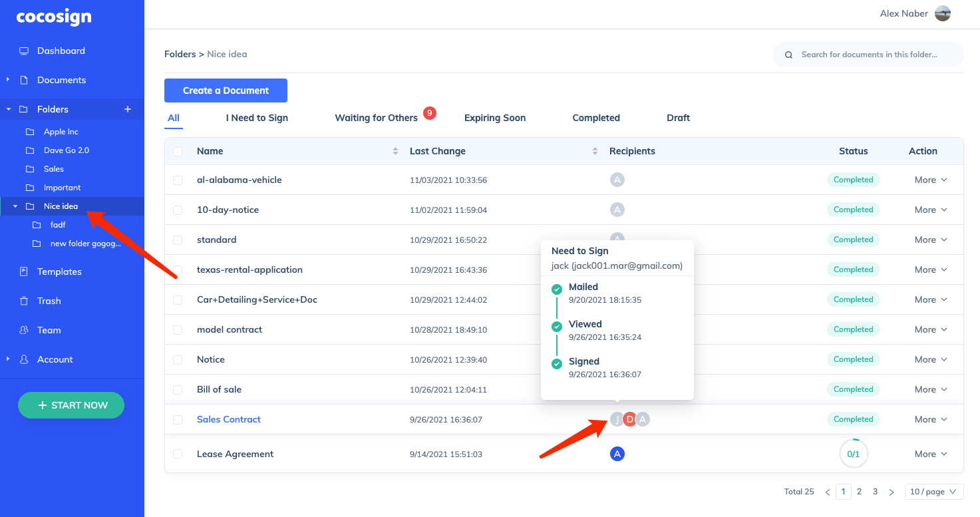Viewport: 980px width, 517px height.
Task: Click the Create a Document button
Action: coord(226,90)
